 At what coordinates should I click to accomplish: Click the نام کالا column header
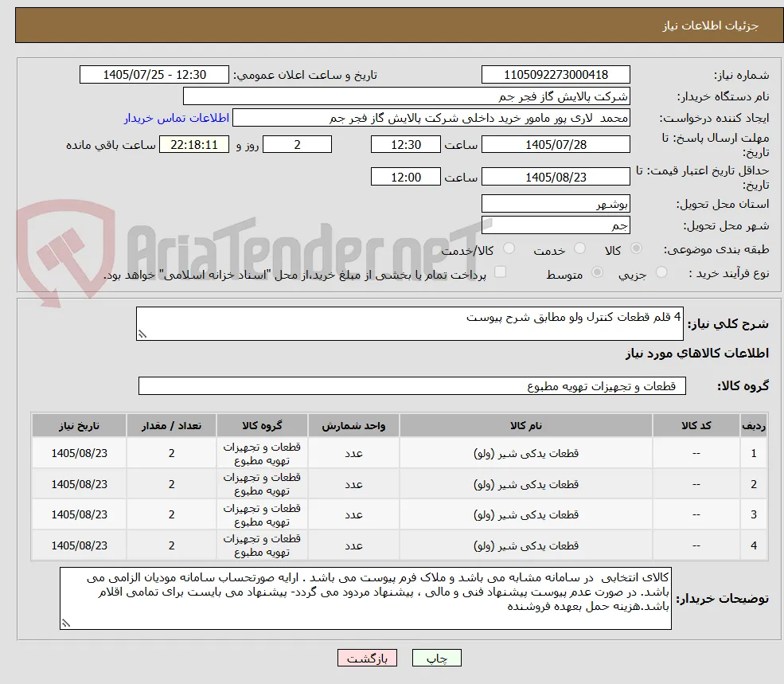click(525, 425)
